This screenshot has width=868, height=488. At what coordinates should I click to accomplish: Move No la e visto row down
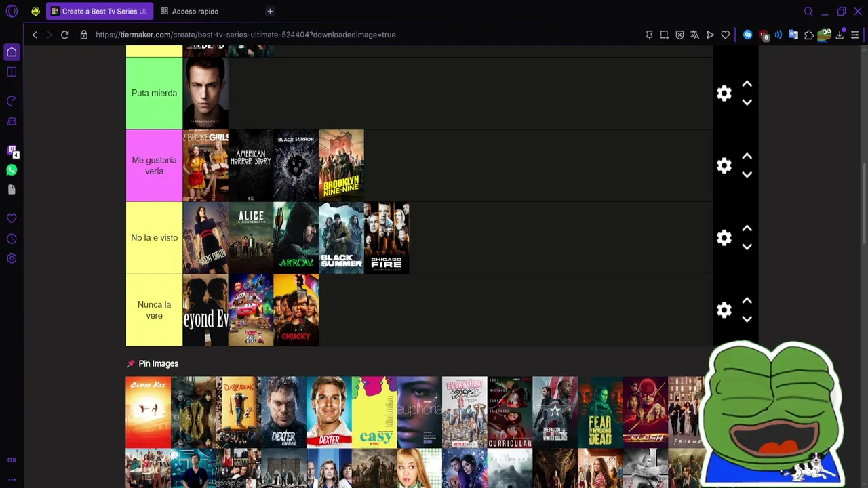747,247
